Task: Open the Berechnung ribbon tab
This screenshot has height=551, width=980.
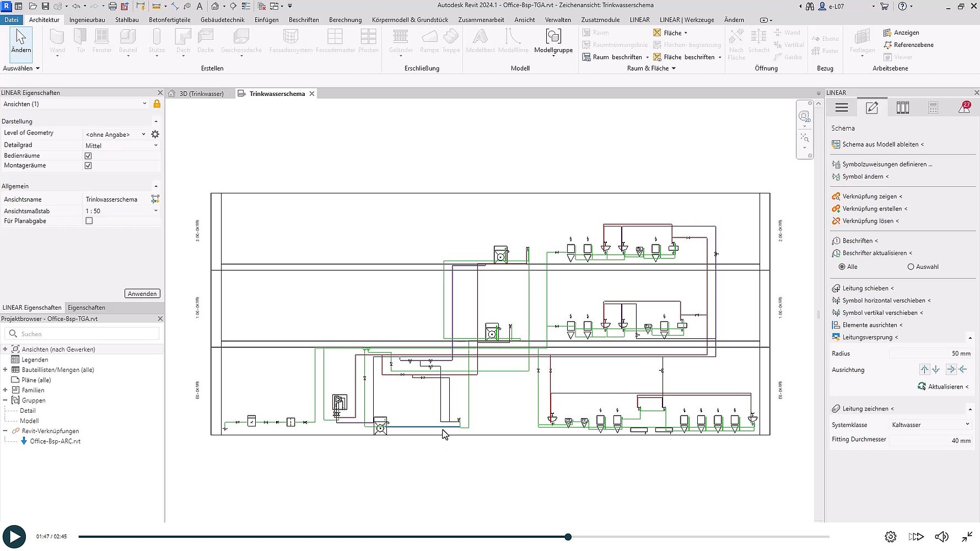Action: pos(345,20)
